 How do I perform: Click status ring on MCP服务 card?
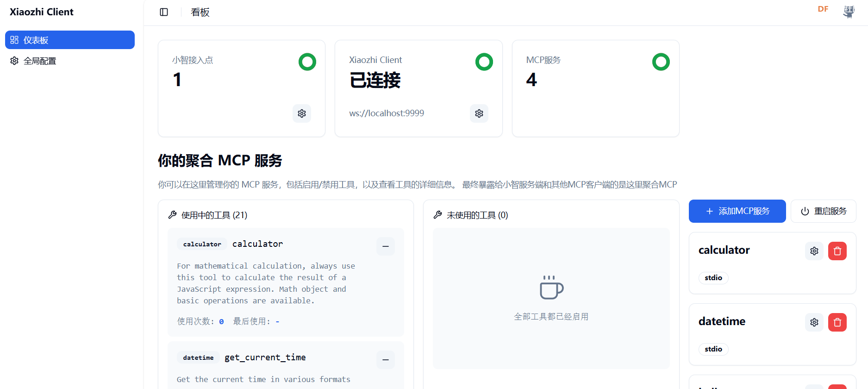coord(661,62)
